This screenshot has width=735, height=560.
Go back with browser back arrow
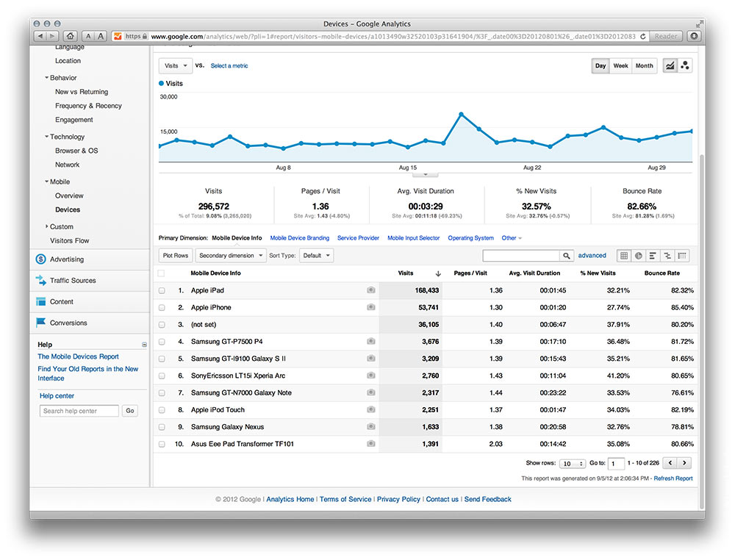pyautogui.click(x=40, y=36)
